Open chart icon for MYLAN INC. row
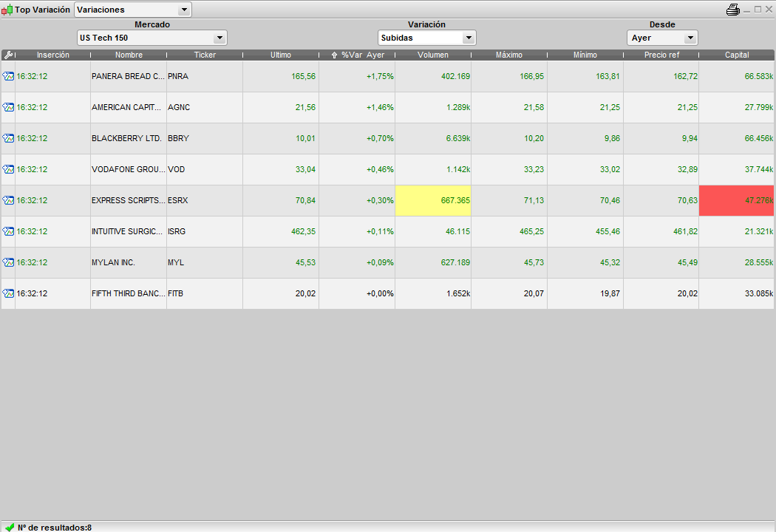Screen dimensions: 776x532 tap(8, 262)
